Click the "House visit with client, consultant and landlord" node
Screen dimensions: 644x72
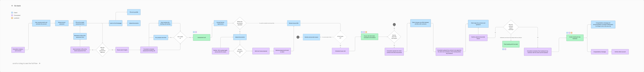click(370, 37)
